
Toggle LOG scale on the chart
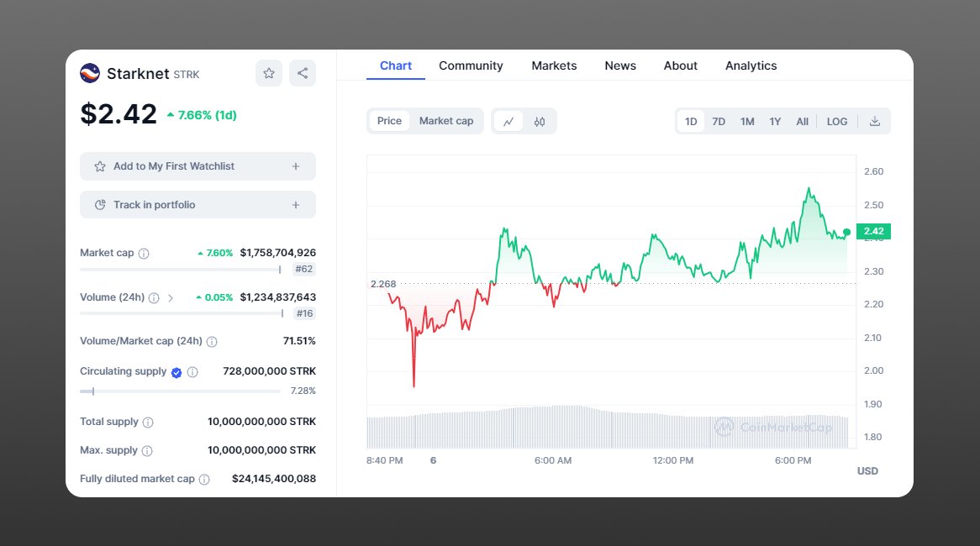click(836, 121)
